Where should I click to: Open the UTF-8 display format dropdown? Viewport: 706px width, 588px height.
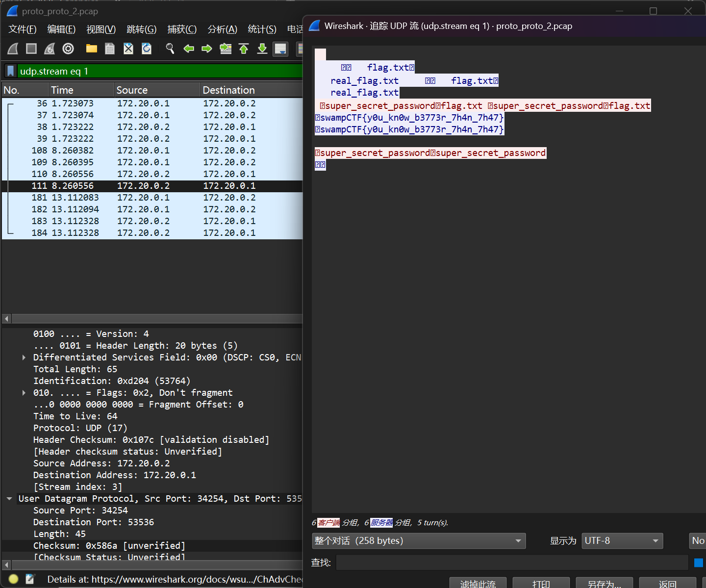[x=622, y=540]
